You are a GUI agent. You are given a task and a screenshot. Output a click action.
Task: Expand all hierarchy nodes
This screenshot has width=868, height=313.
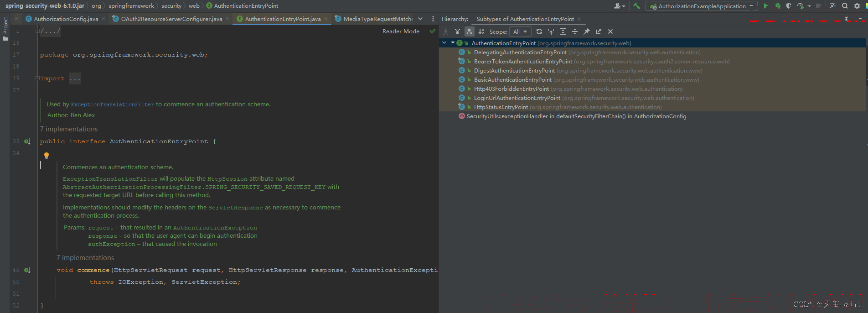(563, 31)
